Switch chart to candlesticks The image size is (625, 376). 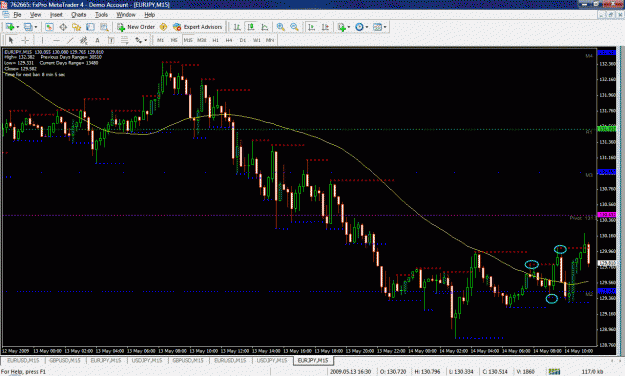[x=251, y=27]
